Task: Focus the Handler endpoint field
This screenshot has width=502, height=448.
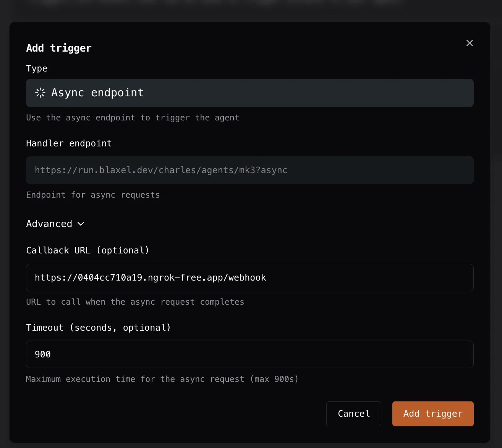Action: coord(250,170)
